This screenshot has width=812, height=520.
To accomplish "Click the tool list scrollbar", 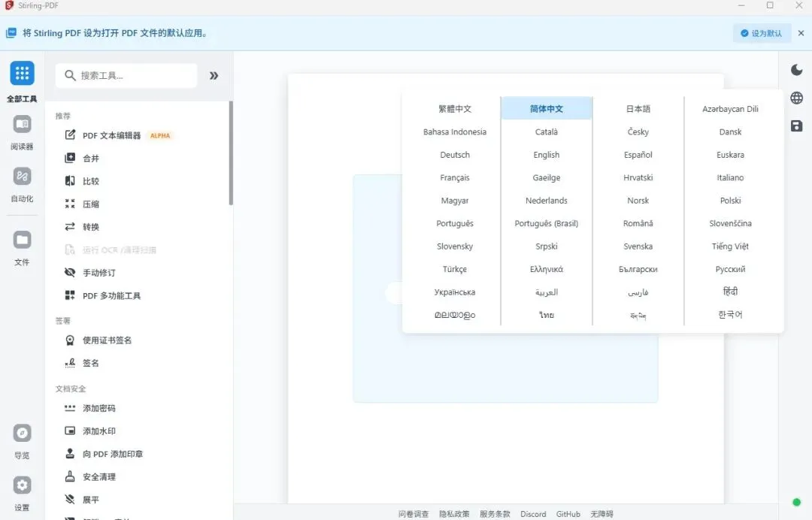I will coord(231,153).
